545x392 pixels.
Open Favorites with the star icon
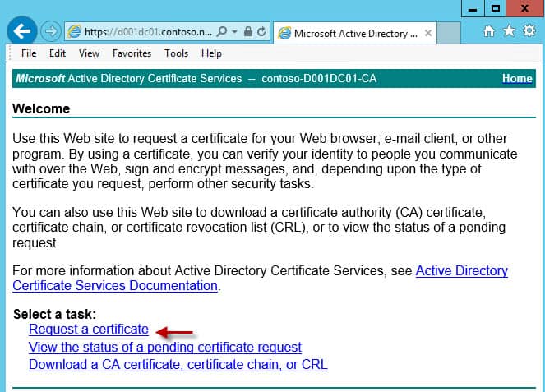(509, 31)
